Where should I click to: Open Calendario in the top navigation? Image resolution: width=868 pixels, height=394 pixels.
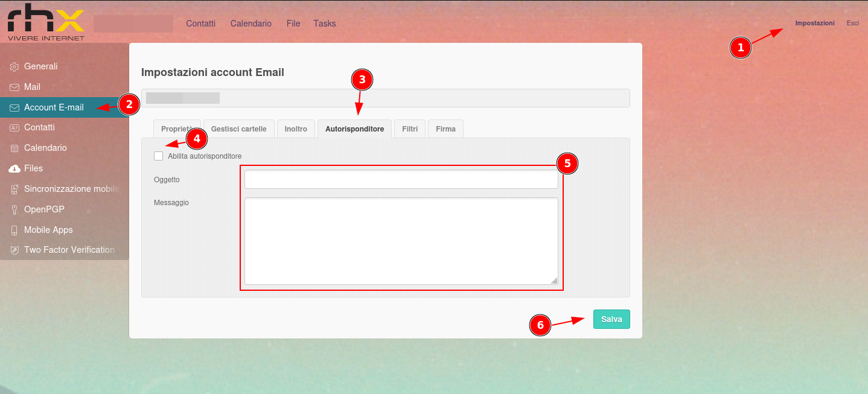[x=251, y=24]
